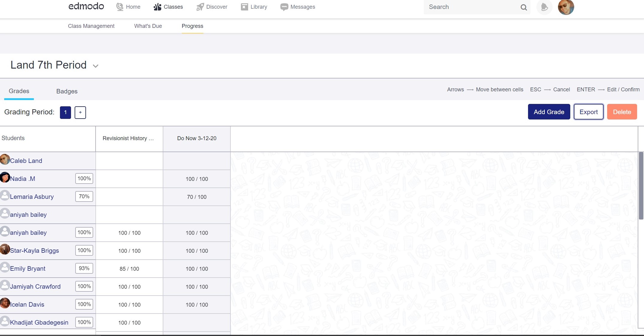This screenshot has height=336, width=644.
Task: Click the Messages speech bubble icon
Action: click(284, 7)
